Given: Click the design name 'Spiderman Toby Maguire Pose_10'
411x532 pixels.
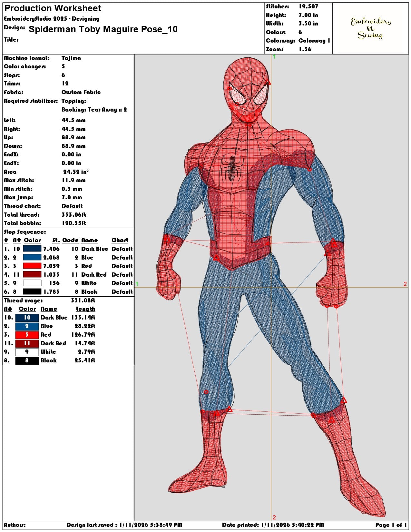Looking at the screenshot, I should point(103,29).
